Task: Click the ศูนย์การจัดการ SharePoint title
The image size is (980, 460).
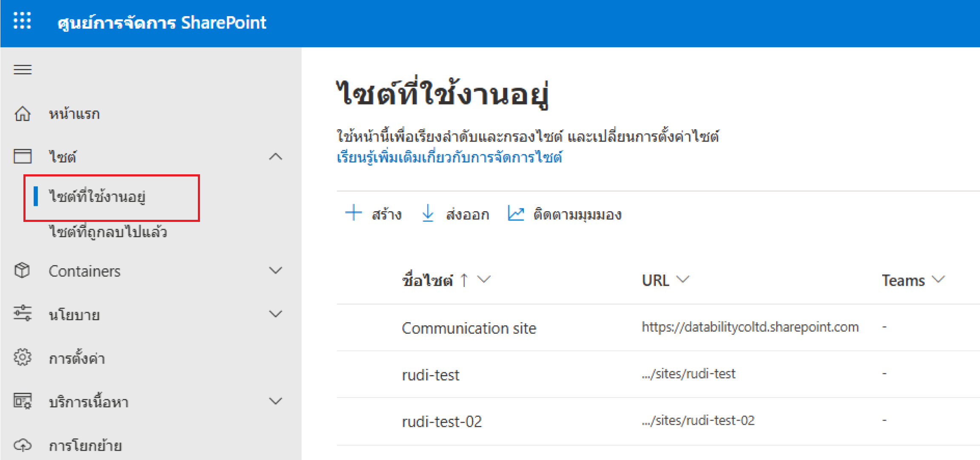Action: (162, 22)
